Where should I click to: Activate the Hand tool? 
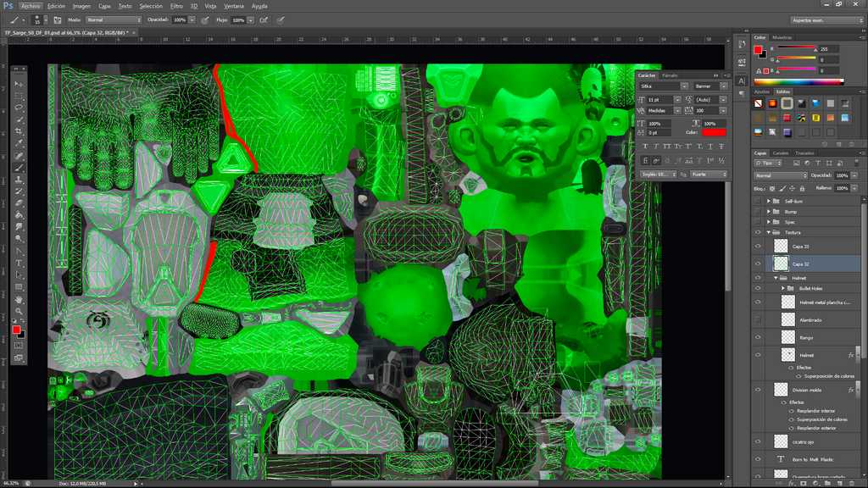[x=19, y=299]
